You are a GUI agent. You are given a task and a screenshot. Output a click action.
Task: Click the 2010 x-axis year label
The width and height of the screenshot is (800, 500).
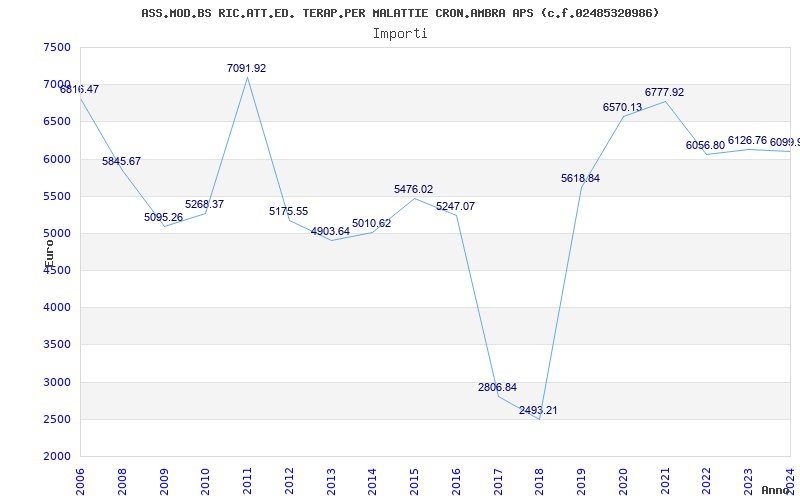(206, 481)
